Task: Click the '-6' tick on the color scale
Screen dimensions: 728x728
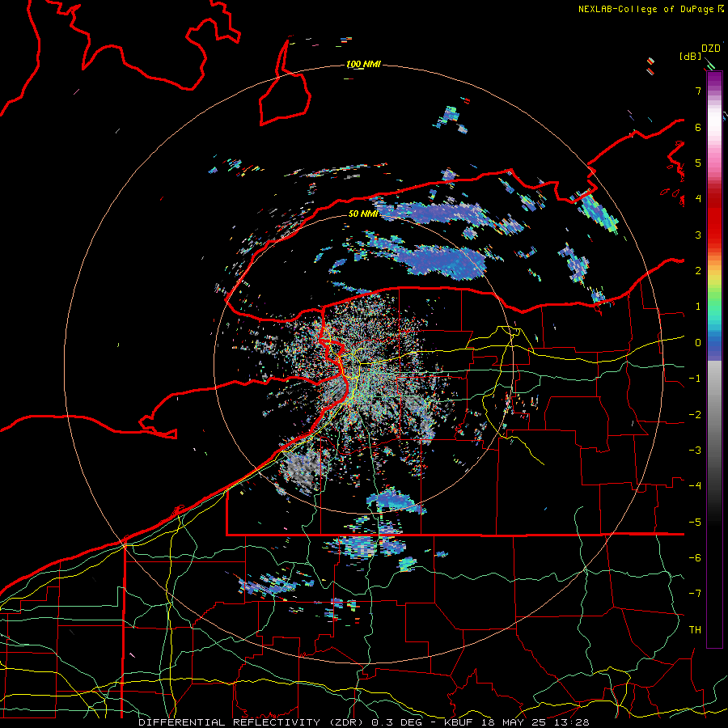Action: click(x=695, y=558)
